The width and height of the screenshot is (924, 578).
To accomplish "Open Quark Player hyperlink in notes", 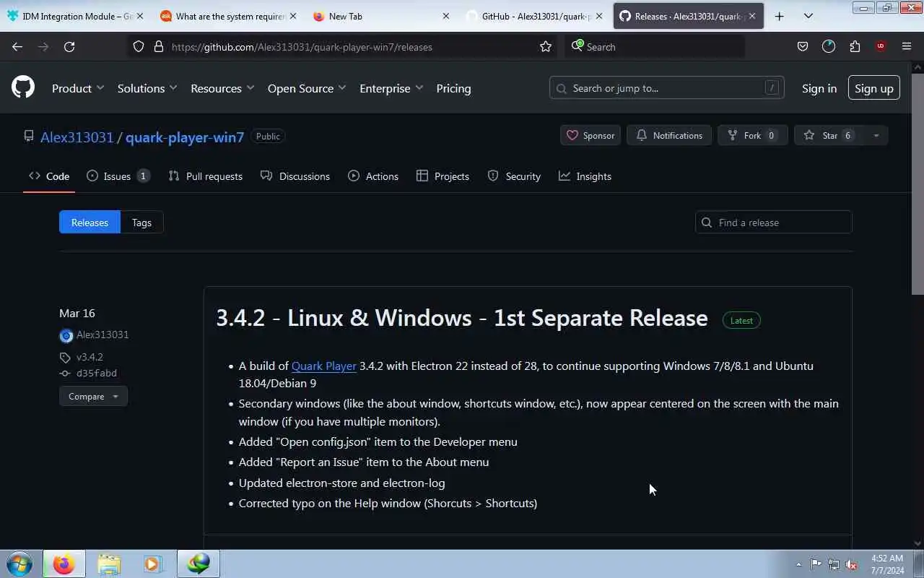I will (x=324, y=366).
